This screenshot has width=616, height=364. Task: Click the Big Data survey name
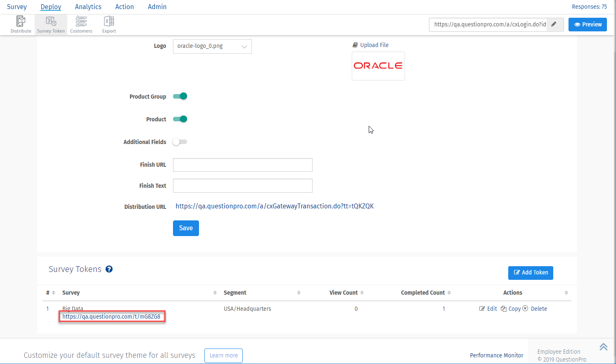(x=73, y=308)
